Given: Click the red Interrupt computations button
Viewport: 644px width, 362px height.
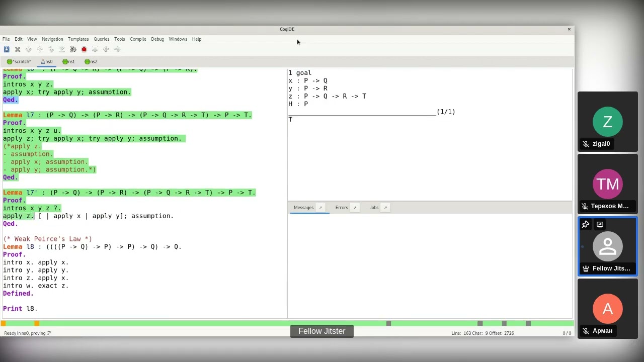Looking at the screenshot, I should pyautogui.click(x=84, y=49).
